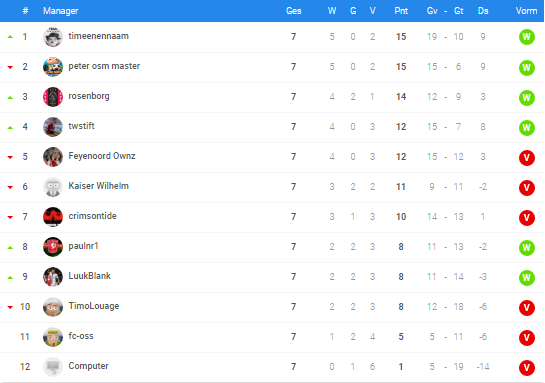Select rosenborg's Ajax logo avatar
The height and width of the screenshot is (383, 545).
[53, 97]
